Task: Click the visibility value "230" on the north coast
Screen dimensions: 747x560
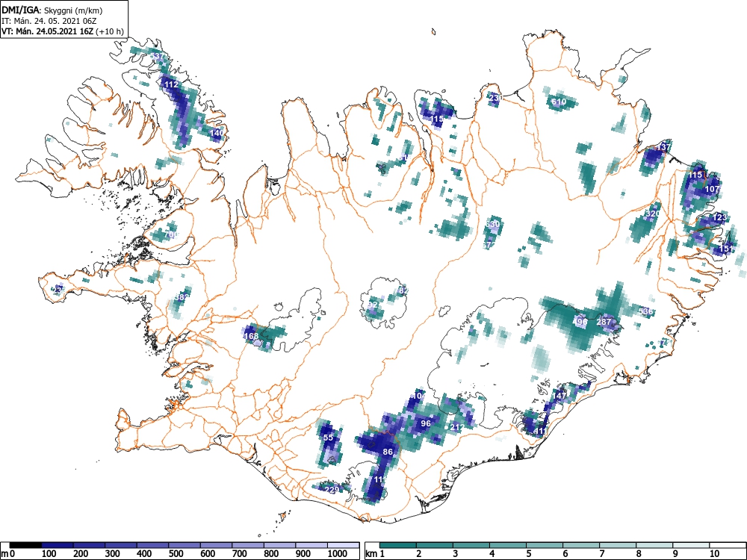Action: click(495, 98)
